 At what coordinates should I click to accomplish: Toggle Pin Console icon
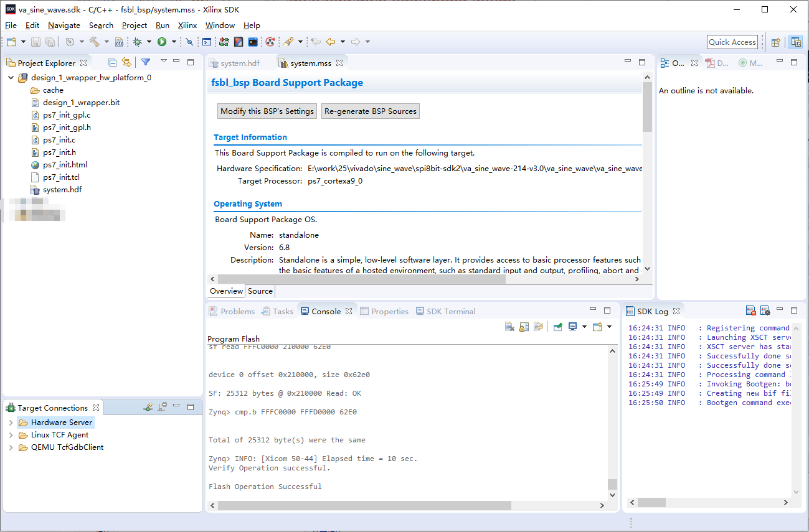(558, 327)
